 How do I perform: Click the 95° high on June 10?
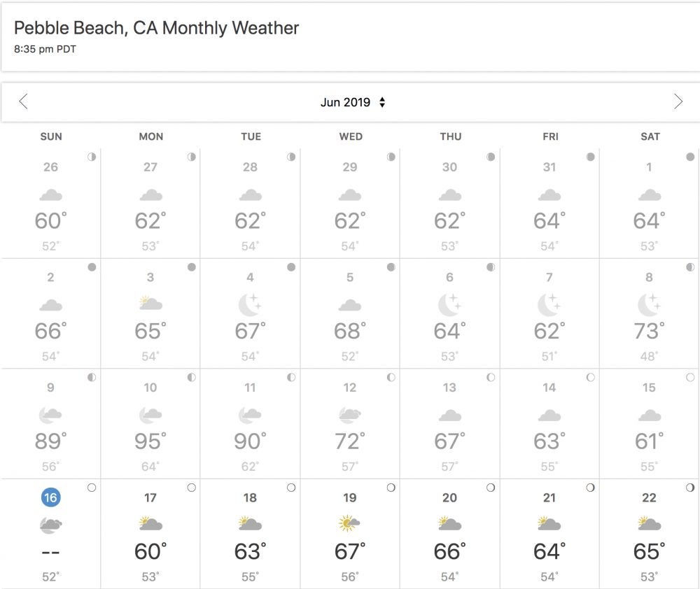150,441
